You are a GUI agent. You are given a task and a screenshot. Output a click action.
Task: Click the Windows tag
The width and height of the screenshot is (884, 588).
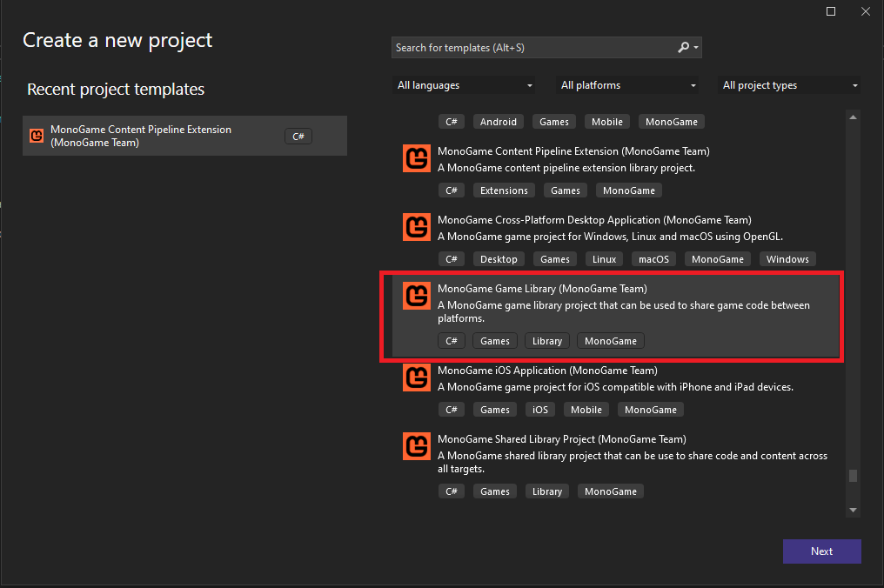[787, 259]
